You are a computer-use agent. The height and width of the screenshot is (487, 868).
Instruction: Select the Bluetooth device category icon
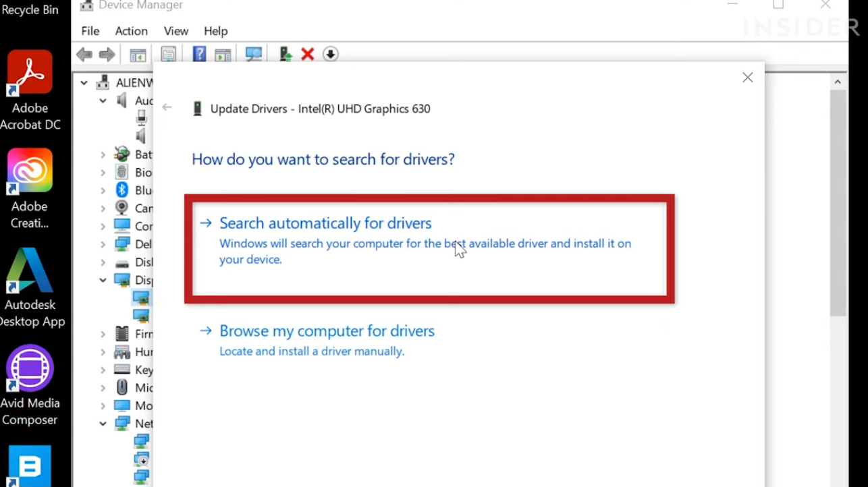[x=122, y=190]
